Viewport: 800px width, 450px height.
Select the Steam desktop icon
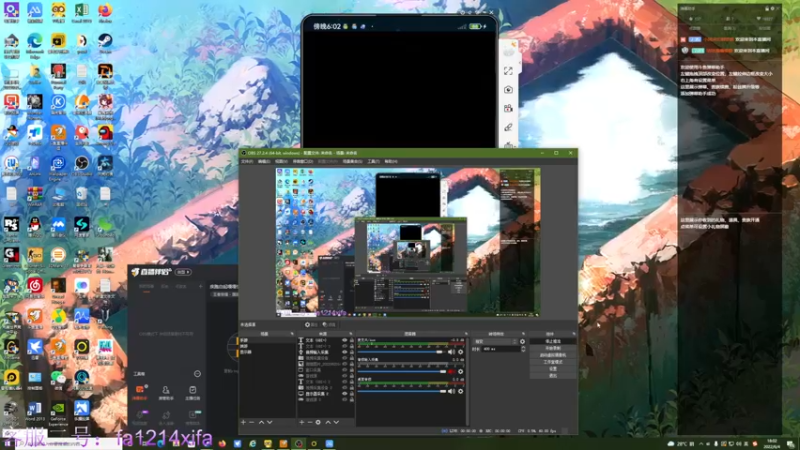click(105, 41)
